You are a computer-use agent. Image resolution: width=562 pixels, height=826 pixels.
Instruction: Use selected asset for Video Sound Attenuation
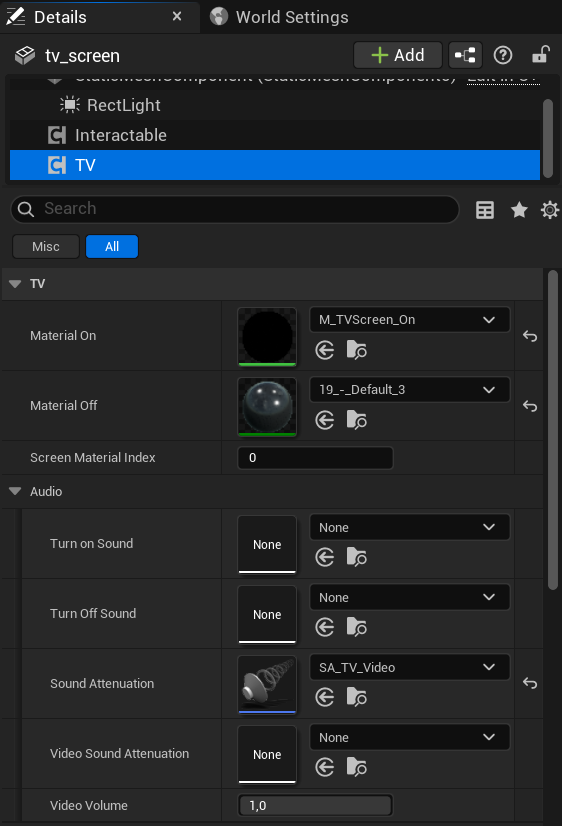(324, 768)
